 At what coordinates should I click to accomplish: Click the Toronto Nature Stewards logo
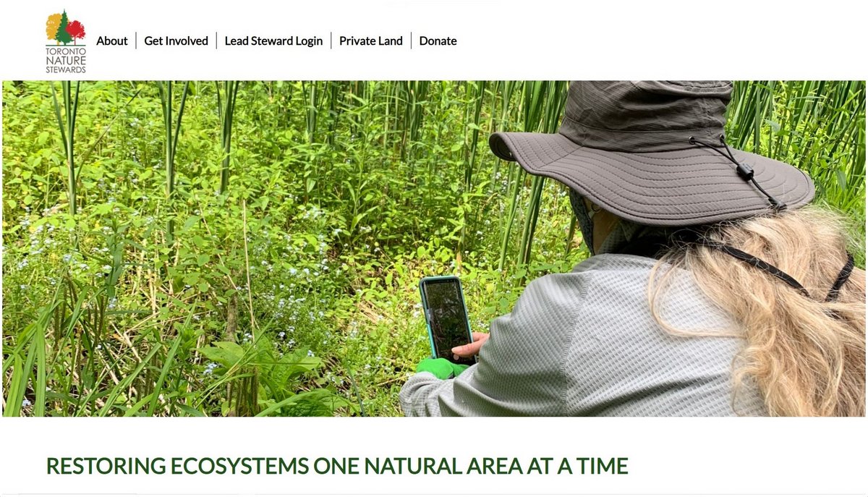66,41
